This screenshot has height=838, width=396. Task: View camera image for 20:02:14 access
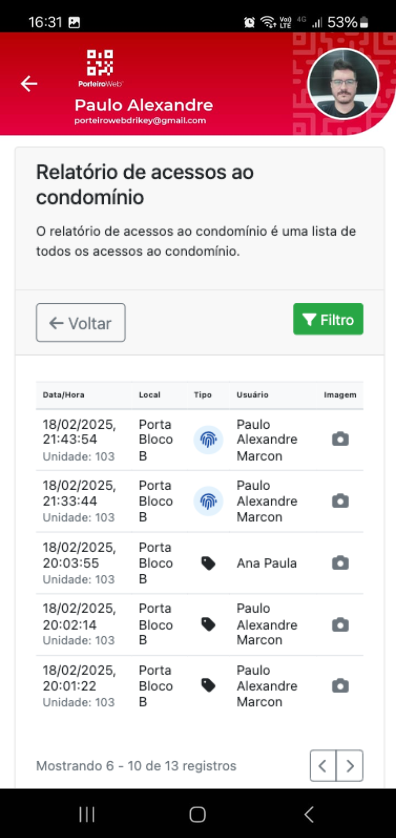coord(340,624)
